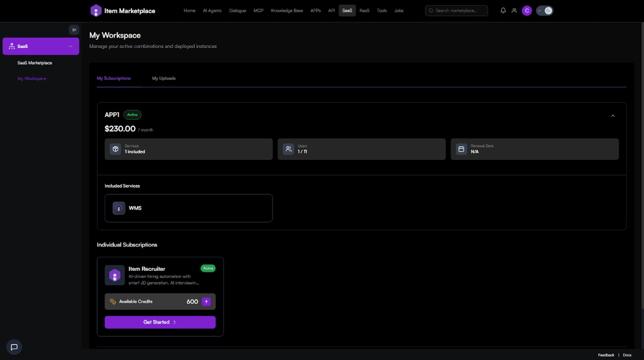Switch to the My Uploads tab
The height and width of the screenshot is (360, 644).
[x=164, y=78]
